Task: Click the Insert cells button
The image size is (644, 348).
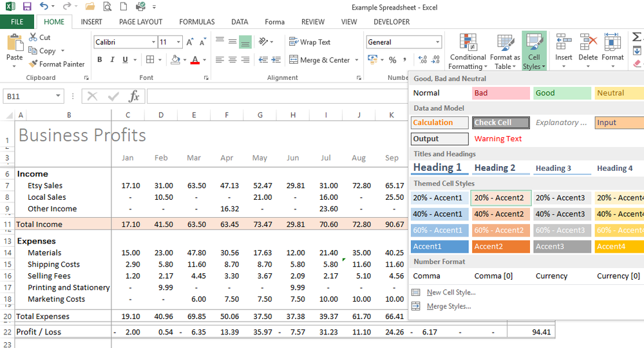Action: (x=563, y=51)
